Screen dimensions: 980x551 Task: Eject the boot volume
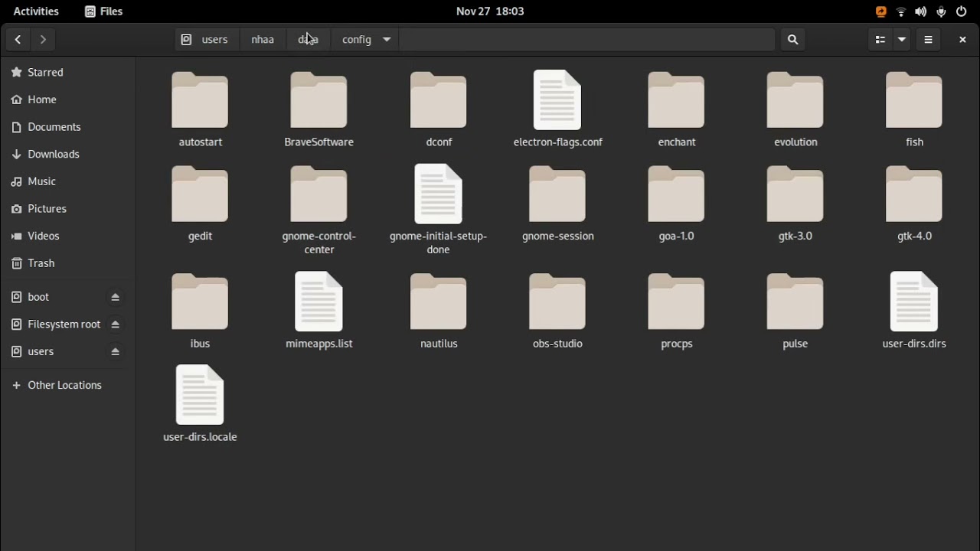[x=116, y=297]
